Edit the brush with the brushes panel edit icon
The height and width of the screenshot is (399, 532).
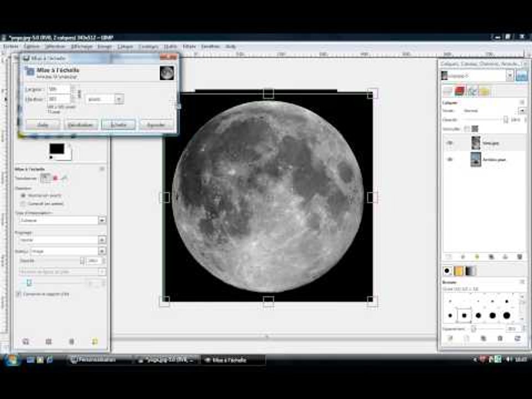pos(450,338)
